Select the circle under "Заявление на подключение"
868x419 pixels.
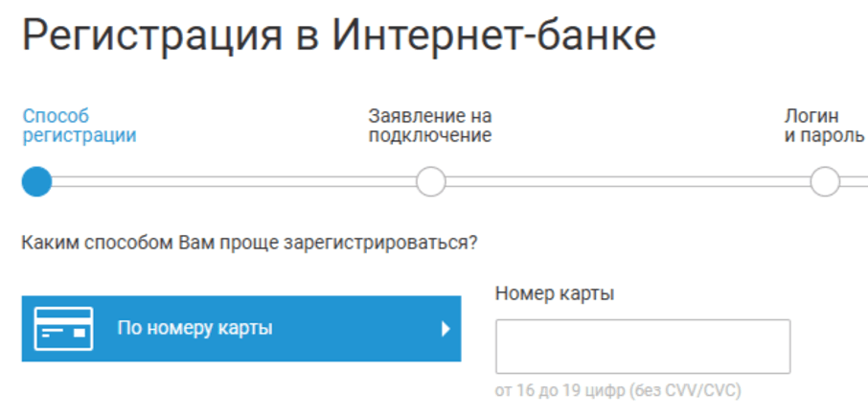tap(431, 181)
